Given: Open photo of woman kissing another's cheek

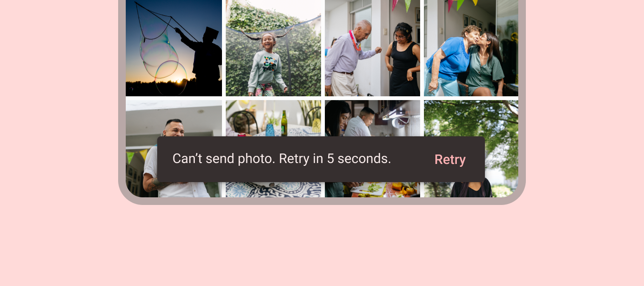Looking at the screenshot, I should point(471,48).
